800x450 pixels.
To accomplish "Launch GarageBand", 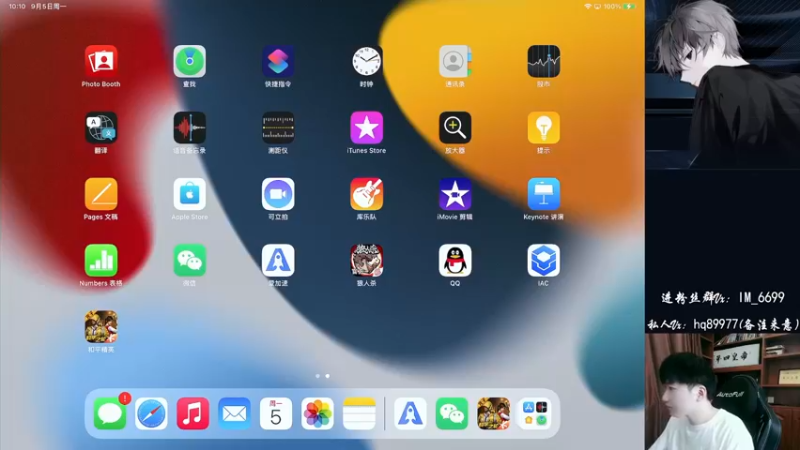I will 366,194.
